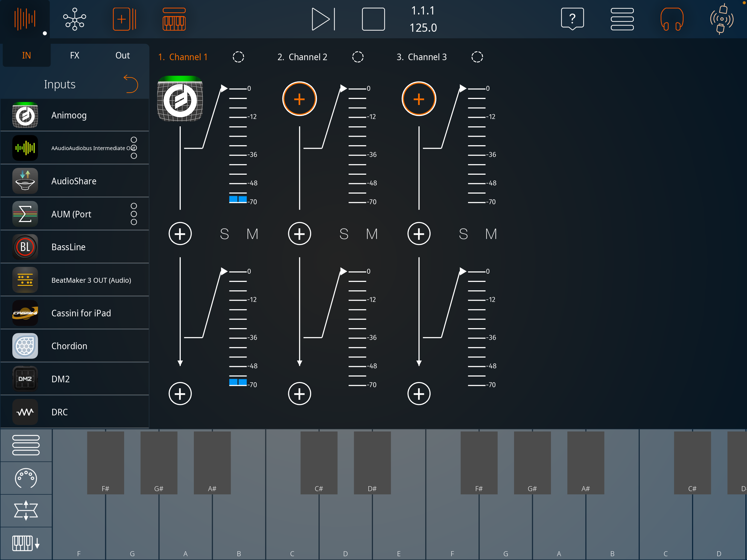The image size is (747, 560).
Task: Expand AUM ports three-dot selector
Action: (x=134, y=214)
